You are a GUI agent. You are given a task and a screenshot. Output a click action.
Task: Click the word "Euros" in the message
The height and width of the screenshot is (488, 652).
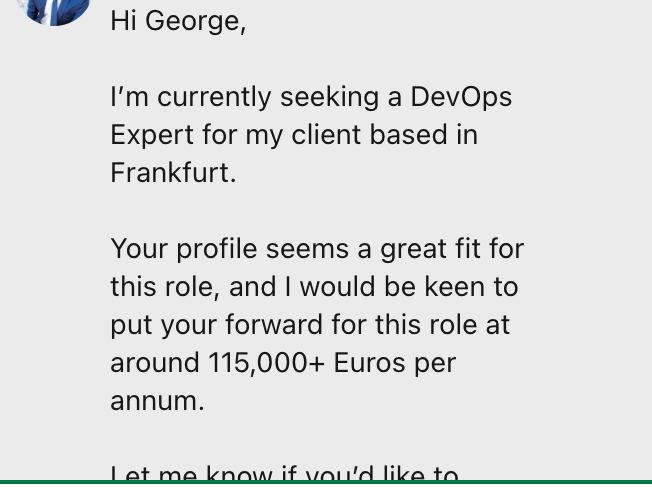coord(369,363)
